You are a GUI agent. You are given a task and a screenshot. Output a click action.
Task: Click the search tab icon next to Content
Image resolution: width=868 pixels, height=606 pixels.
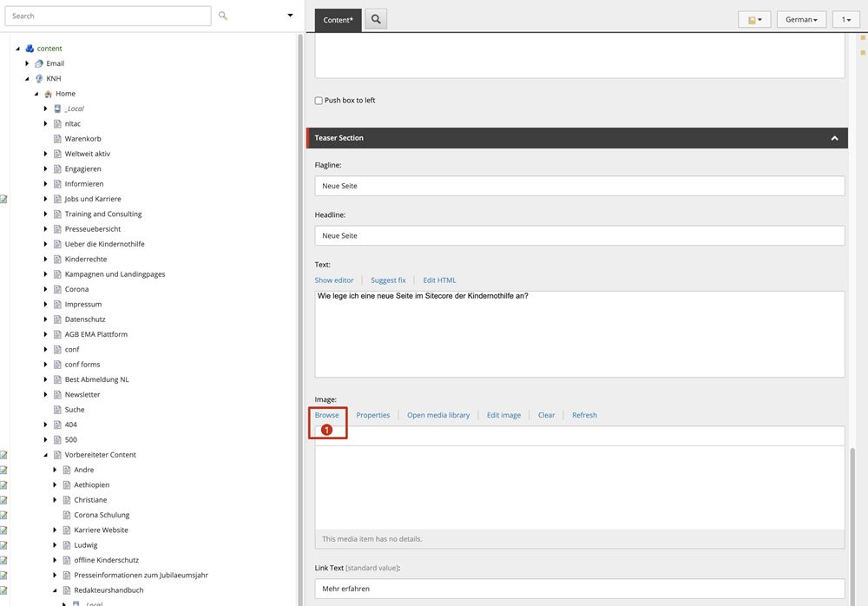tap(376, 19)
